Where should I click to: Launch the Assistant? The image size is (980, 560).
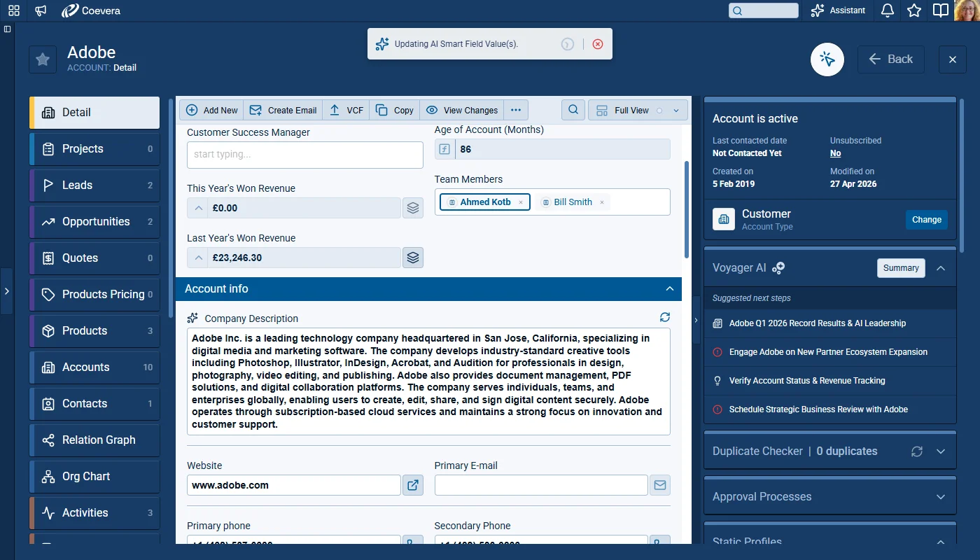(838, 10)
